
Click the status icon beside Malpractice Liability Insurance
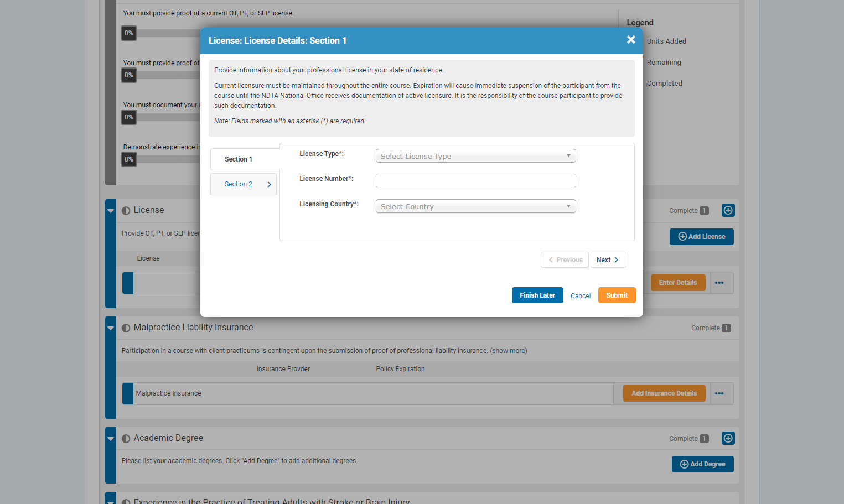[x=126, y=328]
